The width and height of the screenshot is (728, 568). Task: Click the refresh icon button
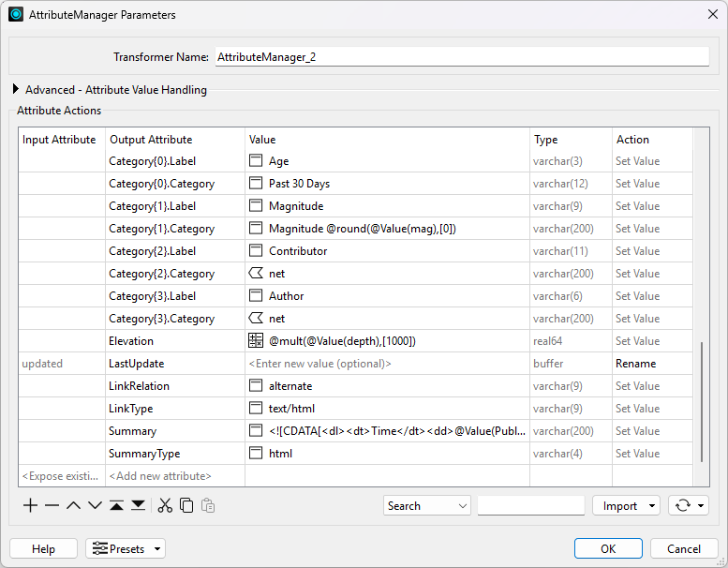682,505
